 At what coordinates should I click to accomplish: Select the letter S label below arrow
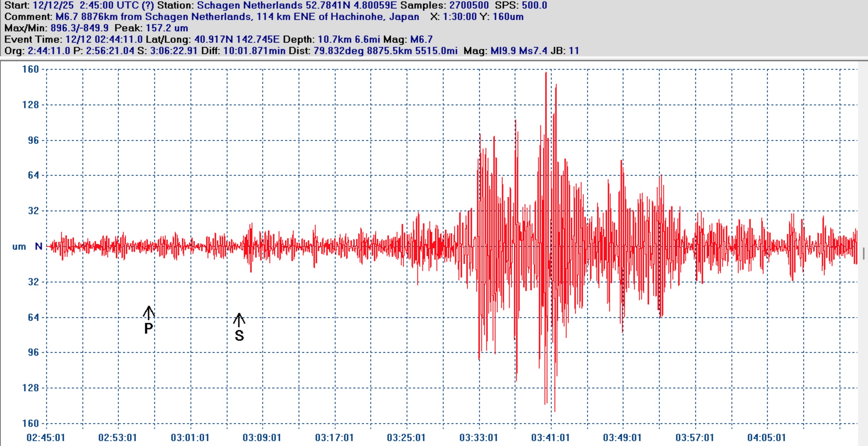pos(239,336)
